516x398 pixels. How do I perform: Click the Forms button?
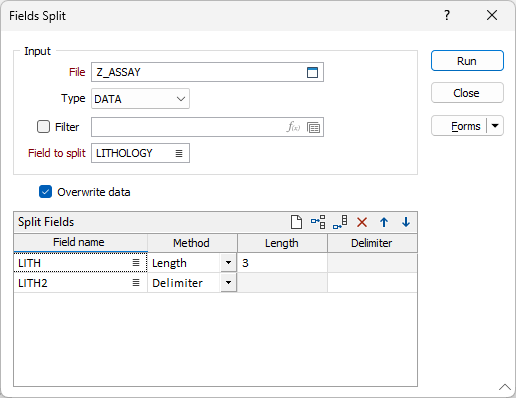[x=459, y=126]
